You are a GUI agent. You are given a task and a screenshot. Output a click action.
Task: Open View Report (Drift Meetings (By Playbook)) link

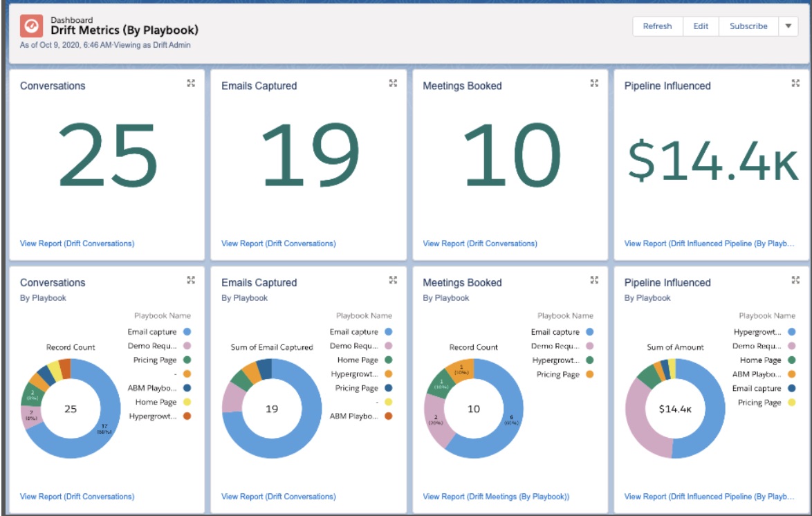[496, 497]
